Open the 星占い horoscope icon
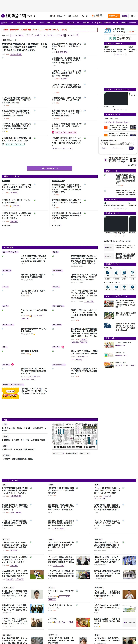This screenshot has height=644, width=138. 108,288
